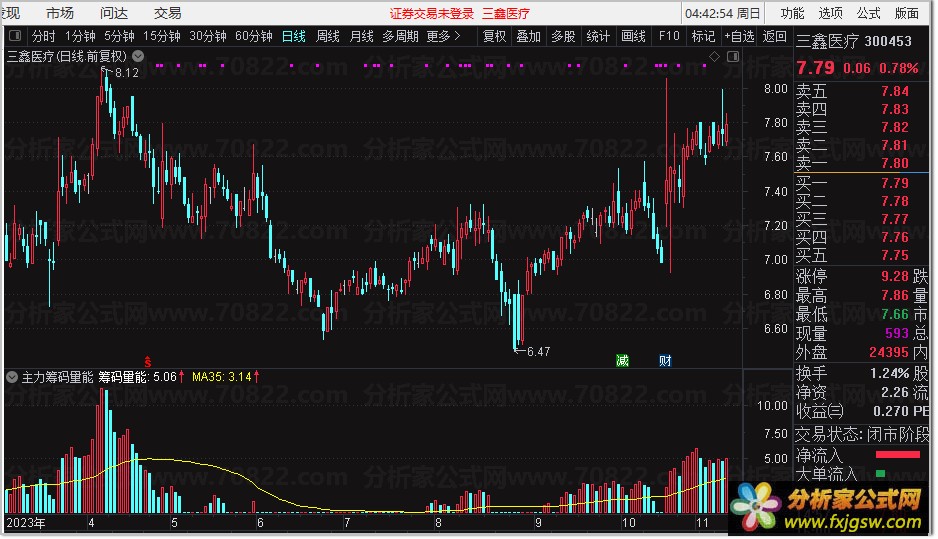This screenshot has width=938, height=539.
Task: Click the 外盘 value 24395
Action: point(889,352)
